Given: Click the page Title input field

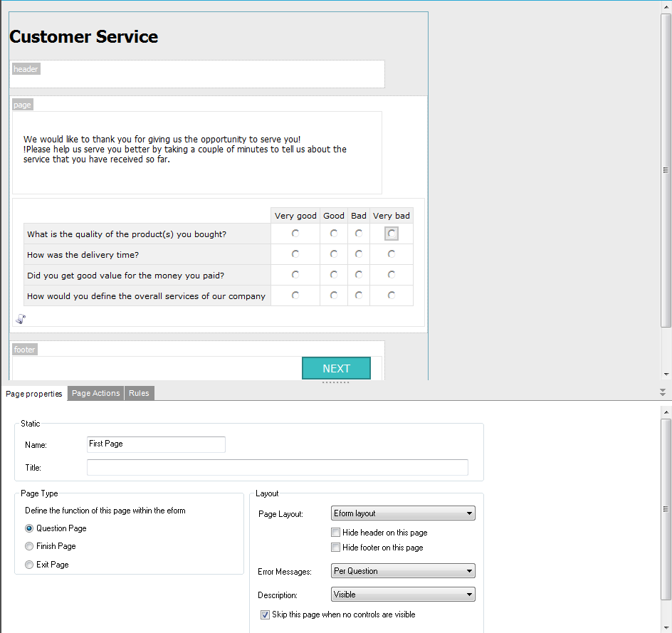Looking at the screenshot, I should click(277, 468).
